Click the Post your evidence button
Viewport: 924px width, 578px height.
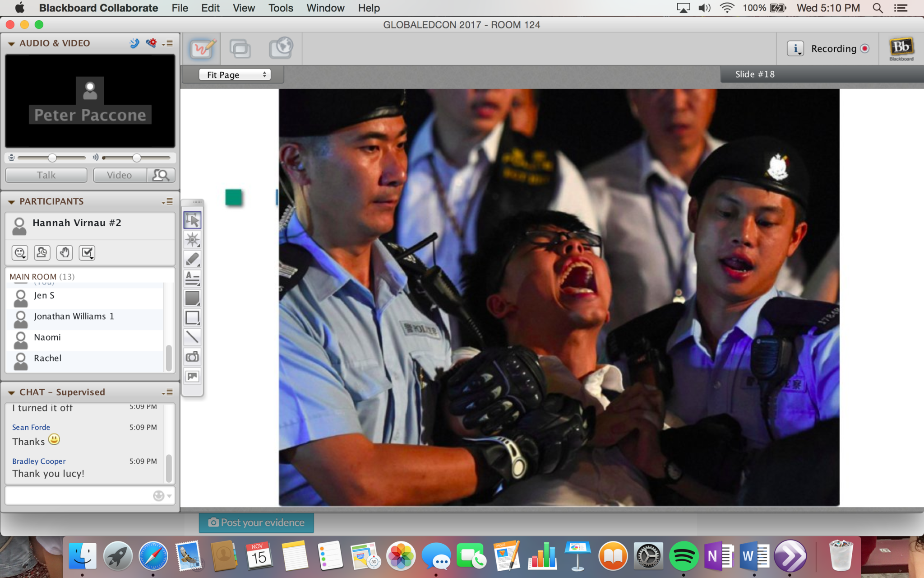click(x=256, y=522)
